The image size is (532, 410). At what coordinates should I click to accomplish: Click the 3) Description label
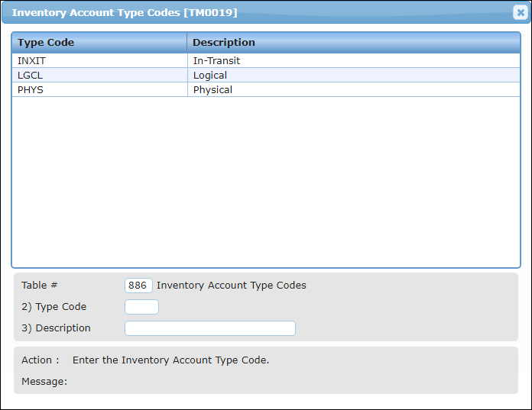click(56, 328)
